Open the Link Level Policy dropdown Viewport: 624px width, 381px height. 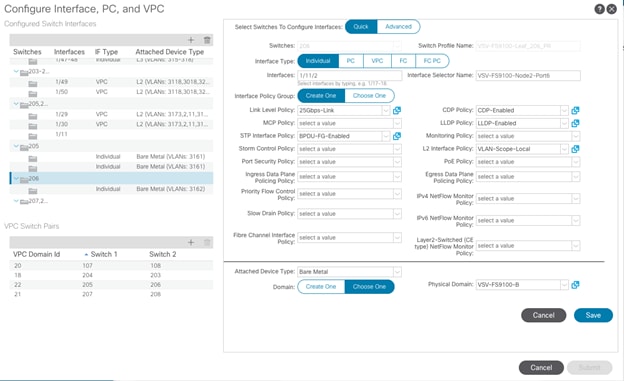(x=386, y=110)
